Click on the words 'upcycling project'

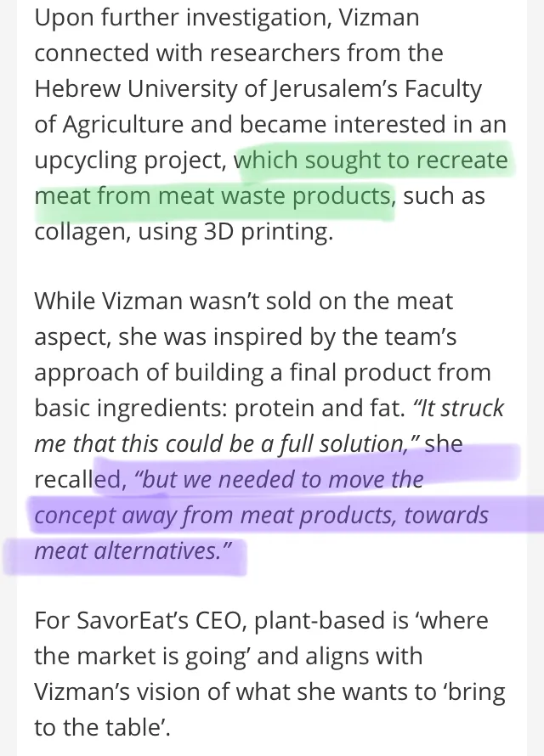[x=131, y=160]
